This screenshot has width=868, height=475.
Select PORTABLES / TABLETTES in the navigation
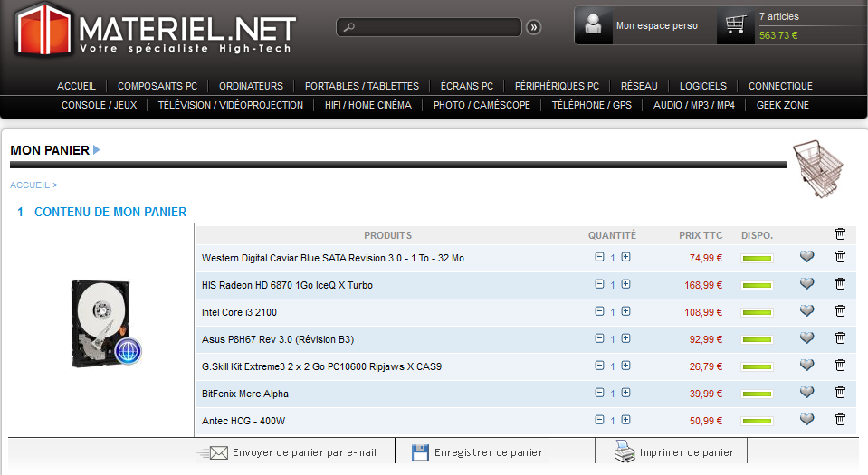tap(361, 86)
